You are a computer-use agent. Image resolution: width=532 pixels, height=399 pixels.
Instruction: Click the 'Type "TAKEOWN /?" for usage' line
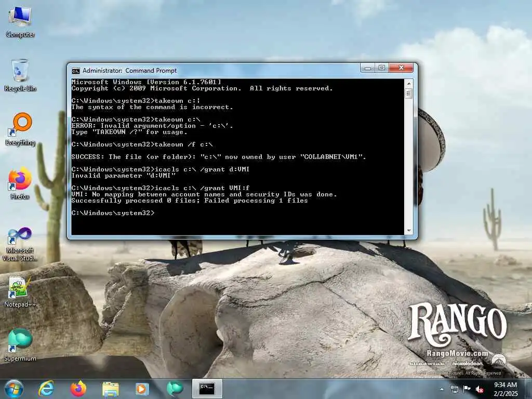(129, 132)
